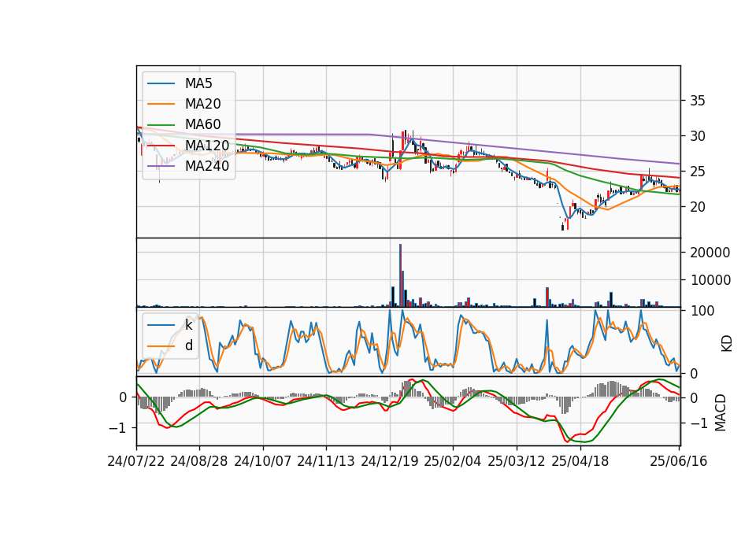
Task: Click the 25/02/04 date label
Action: click(x=452, y=461)
